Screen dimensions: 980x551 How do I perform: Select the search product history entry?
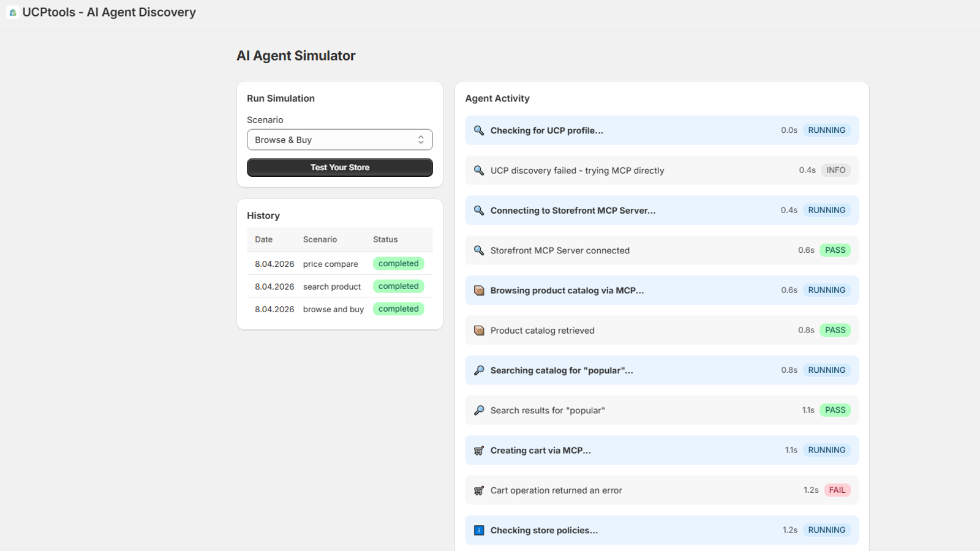pos(340,287)
